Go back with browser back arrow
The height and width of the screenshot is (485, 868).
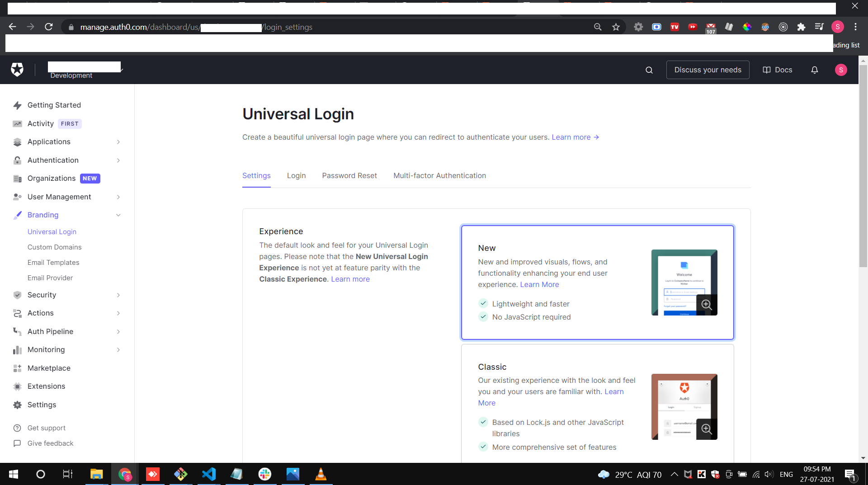(x=12, y=27)
